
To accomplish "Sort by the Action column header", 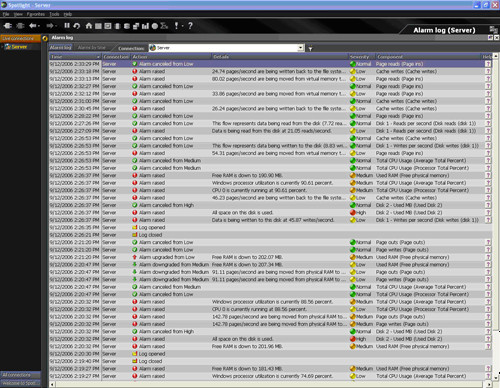I will [x=171, y=57].
